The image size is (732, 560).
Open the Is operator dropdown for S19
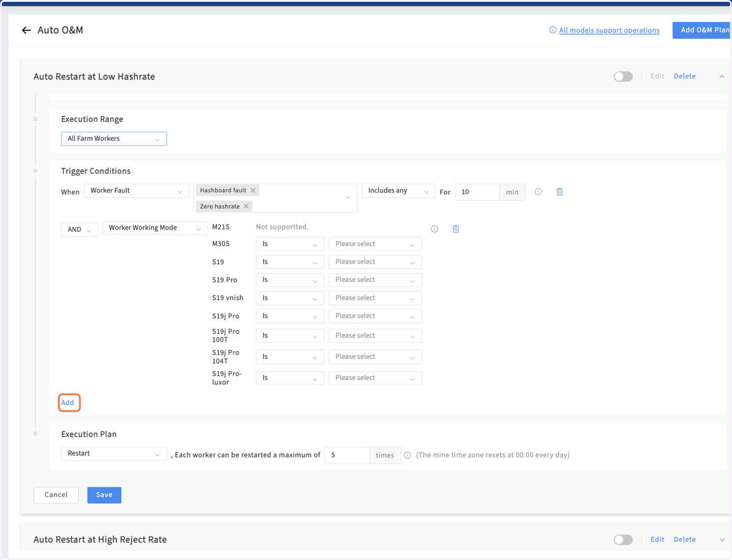pos(290,262)
